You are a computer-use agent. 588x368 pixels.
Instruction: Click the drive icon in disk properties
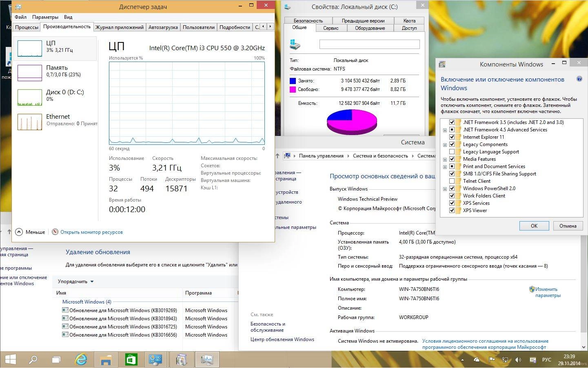pyautogui.click(x=295, y=44)
